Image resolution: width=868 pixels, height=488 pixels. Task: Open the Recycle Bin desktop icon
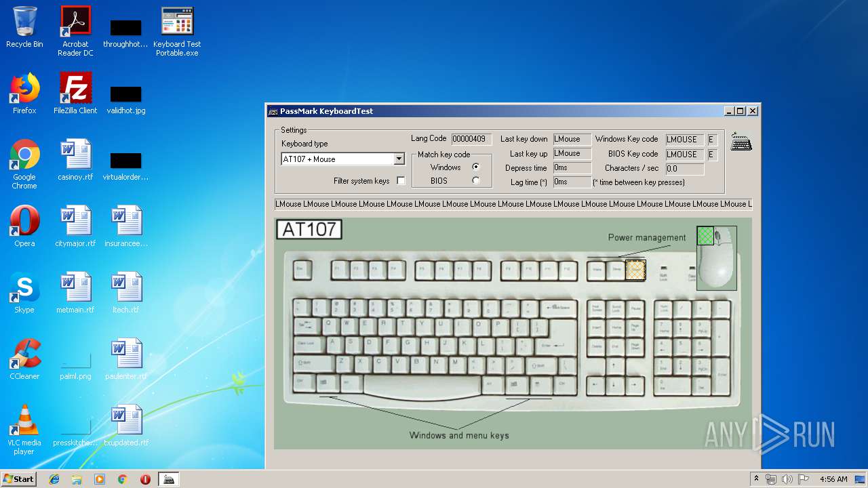(x=24, y=28)
